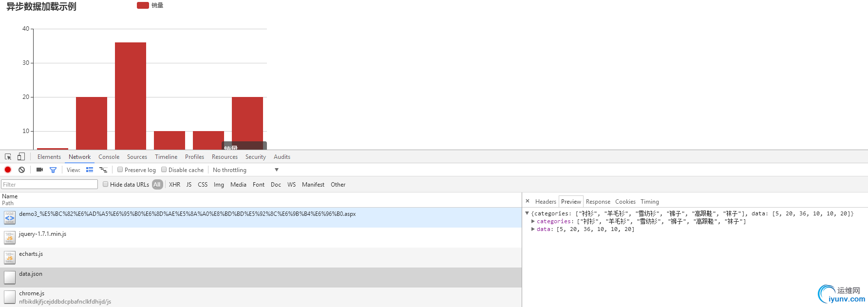Viewport: 868px width, 307px height.
Task: Open the Sources tab
Action: pos(137,157)
